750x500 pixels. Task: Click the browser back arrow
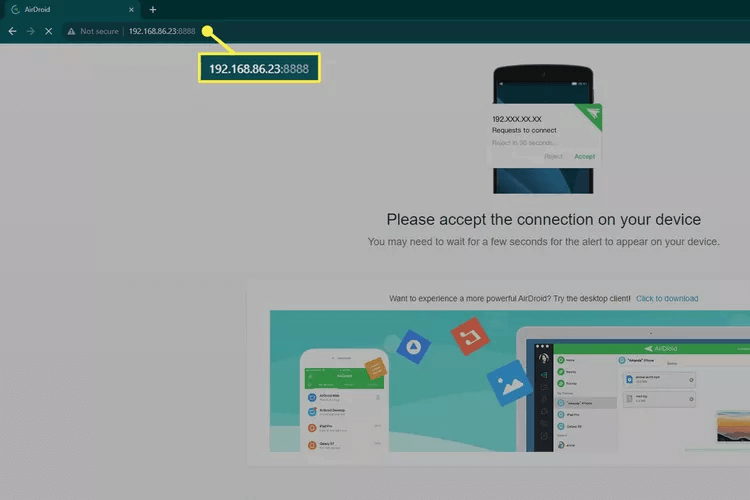coord(12,31)
